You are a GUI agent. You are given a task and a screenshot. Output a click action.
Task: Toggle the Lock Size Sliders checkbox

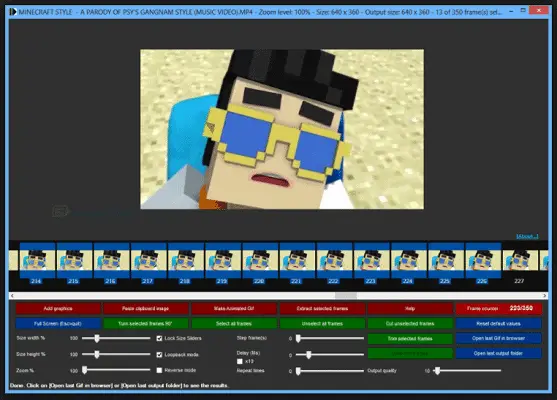(159, 338)
